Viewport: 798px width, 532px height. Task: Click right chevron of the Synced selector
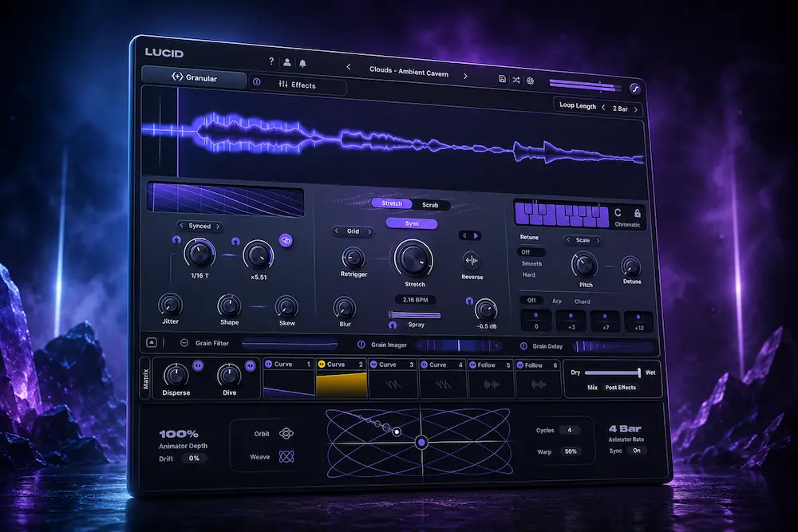[218, 227]
